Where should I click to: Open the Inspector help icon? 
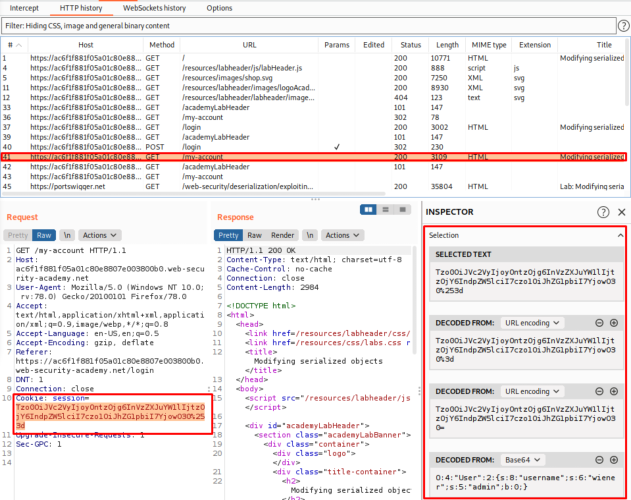[603, 212]
